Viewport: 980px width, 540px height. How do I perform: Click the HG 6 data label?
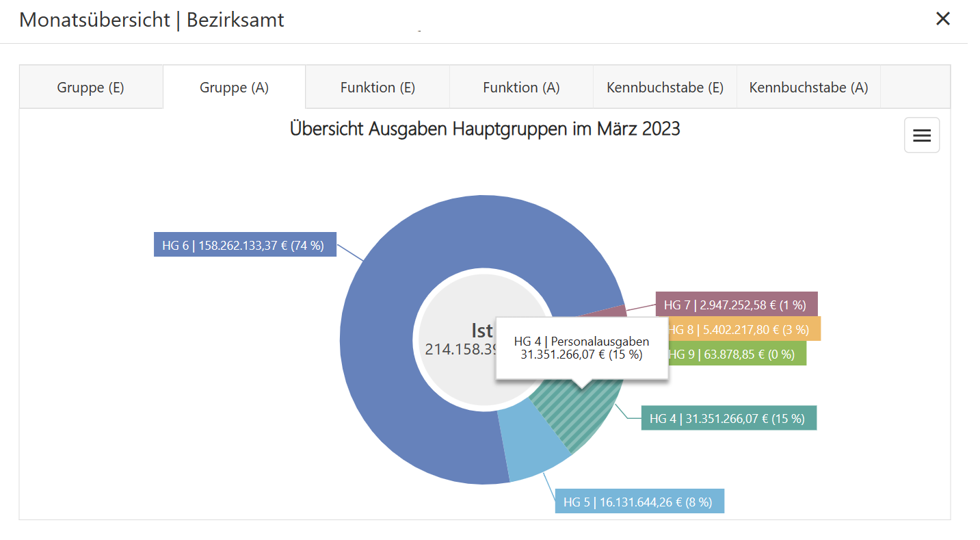click(245, 245)
